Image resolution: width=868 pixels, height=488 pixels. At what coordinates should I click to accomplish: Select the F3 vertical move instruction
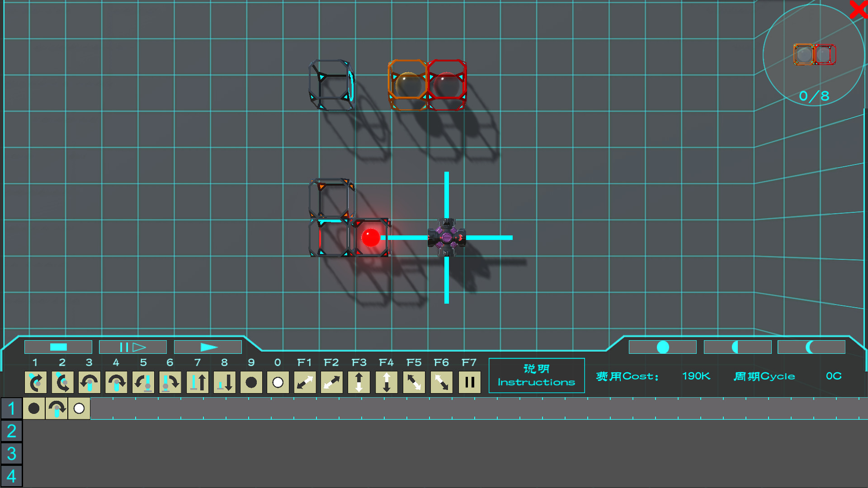359,382
